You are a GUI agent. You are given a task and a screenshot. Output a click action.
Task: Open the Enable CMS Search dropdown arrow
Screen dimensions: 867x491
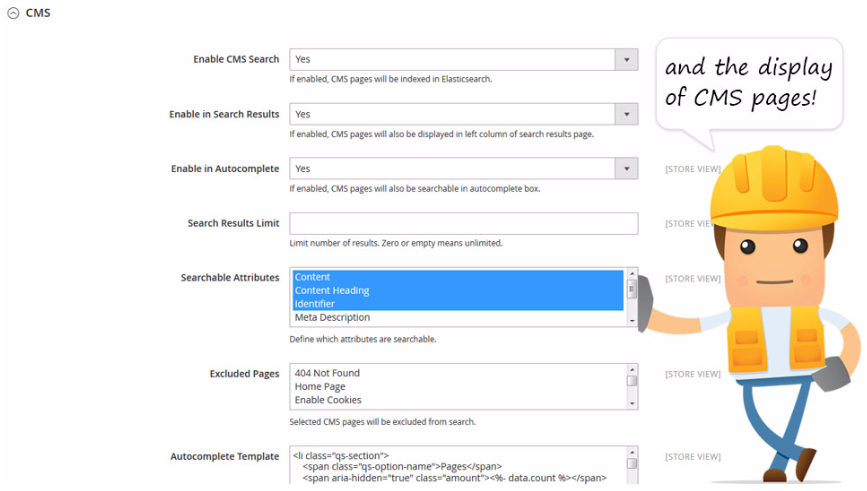(626, 60)
